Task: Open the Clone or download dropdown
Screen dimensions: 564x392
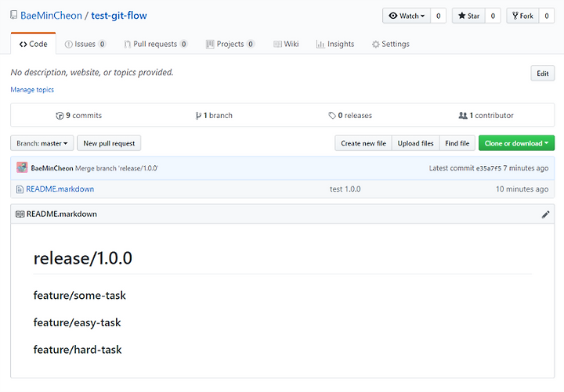Action: click(x=516, y=143)
